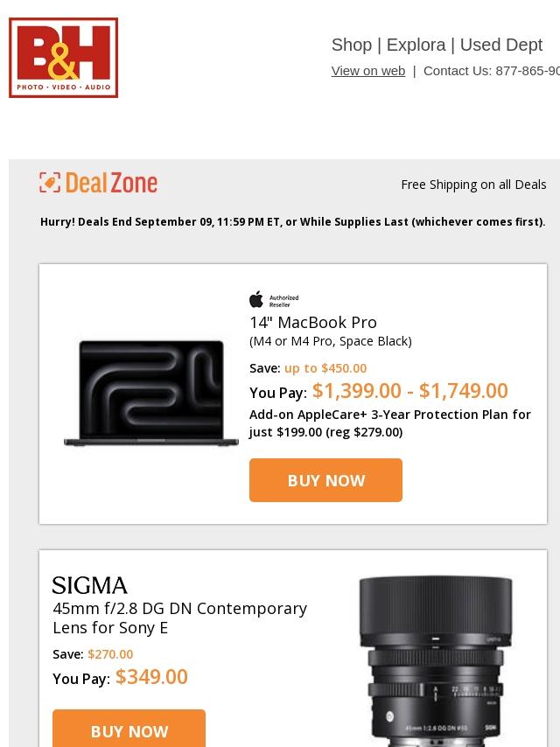Open the Shop link in header
This screenshot has width=560, height=747.
tap(352, 45)
